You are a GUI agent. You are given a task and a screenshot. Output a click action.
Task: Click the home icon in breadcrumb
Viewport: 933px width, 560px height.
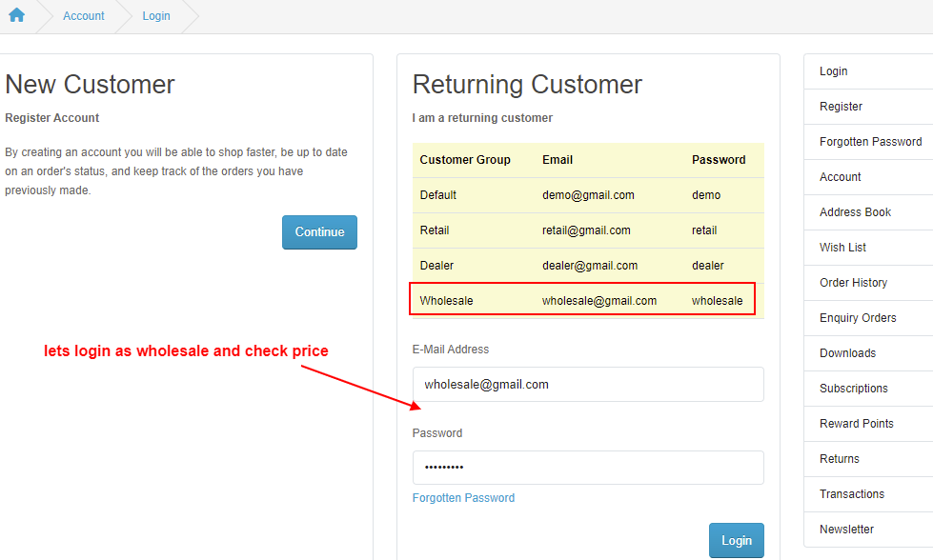pos(16,15)
